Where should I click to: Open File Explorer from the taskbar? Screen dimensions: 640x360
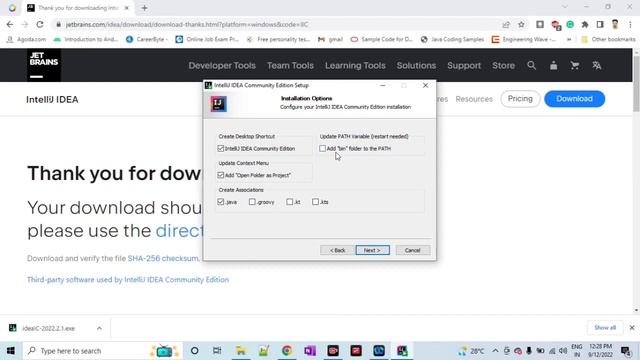240,351
